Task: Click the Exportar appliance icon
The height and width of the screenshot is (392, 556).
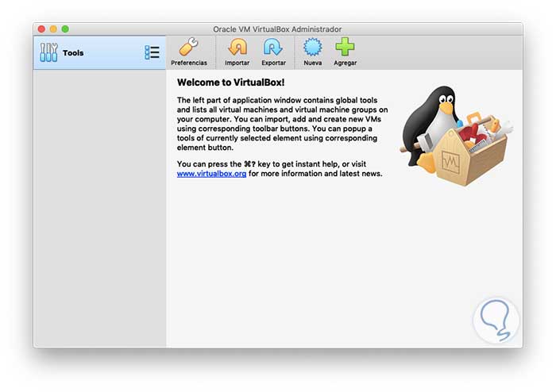Action: click(x=273, y=52)
